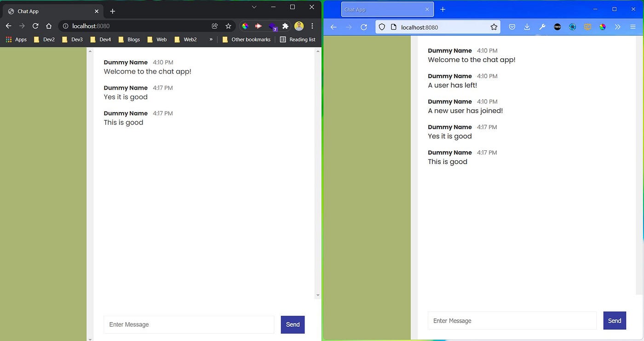
Task: Focus the Enter Message field in Chrome
Action: [x=189, y=324]
